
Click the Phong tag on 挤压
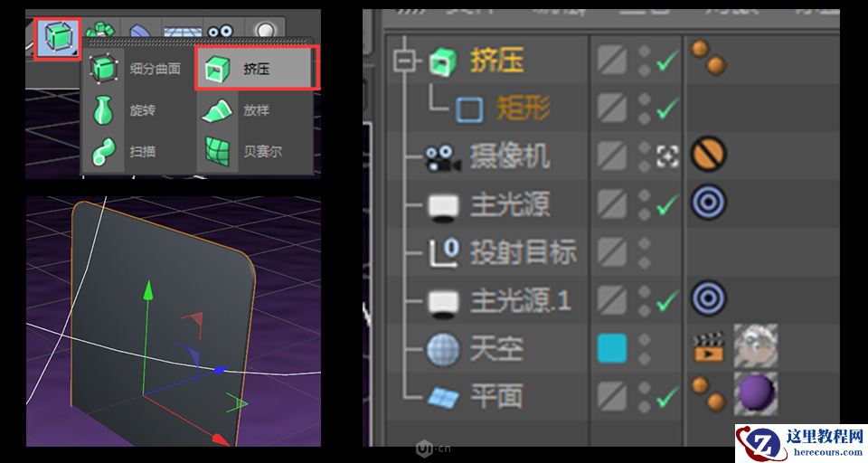[x=708, y=57]
